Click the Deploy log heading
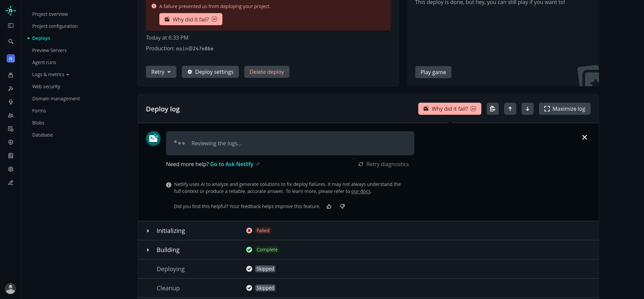The height and width of the screenshot is (299, 644). [163, 109]
